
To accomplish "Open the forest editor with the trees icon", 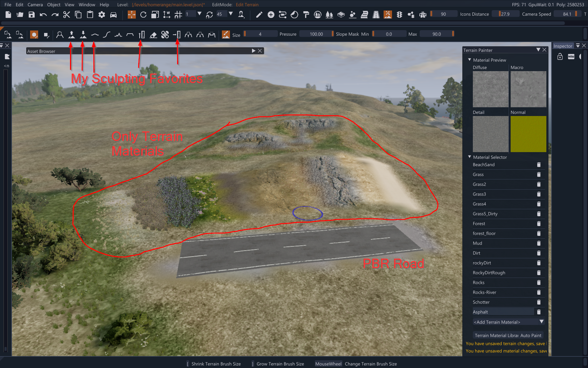I will [329, 14].
